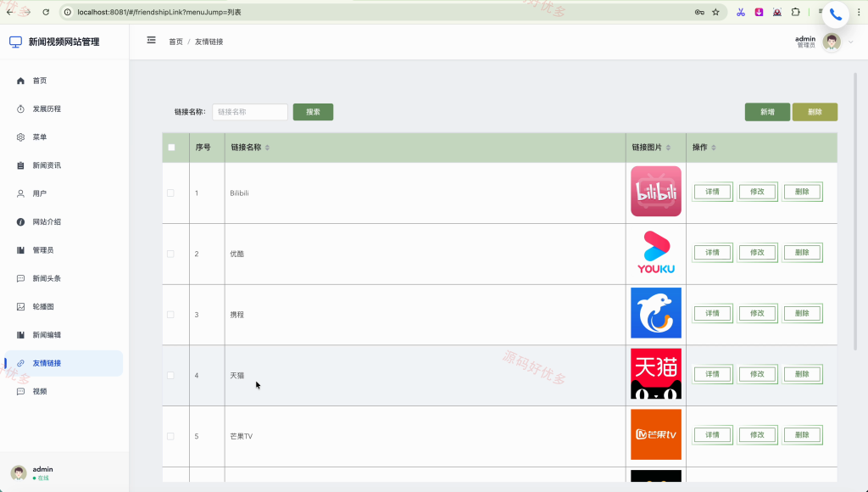Check the 优酷 row checkbox
The height and width of the screenshot is (492, 868).
pyautogui.click(x=170, y=254)
